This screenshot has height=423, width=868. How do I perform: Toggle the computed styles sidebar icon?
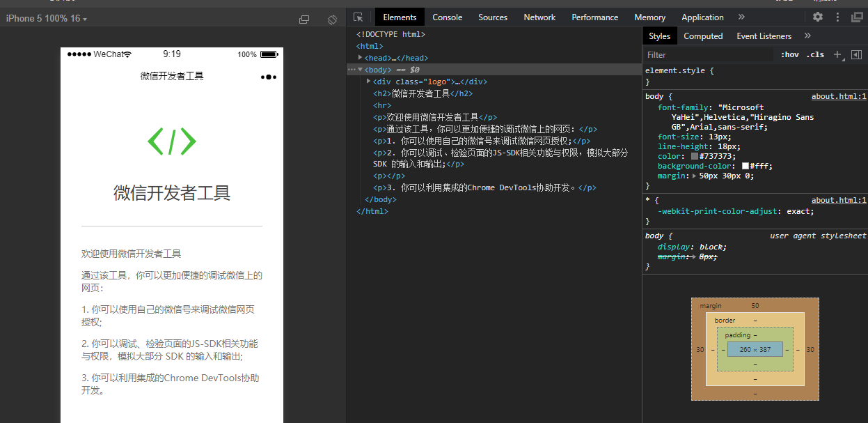856,54
